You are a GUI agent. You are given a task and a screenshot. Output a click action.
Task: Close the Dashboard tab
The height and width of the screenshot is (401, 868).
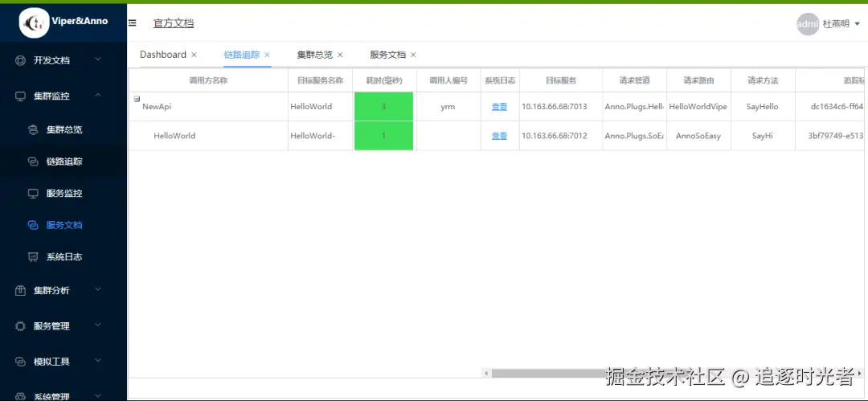194,55
